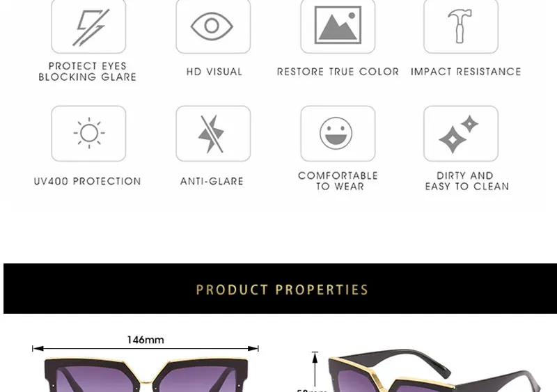Click the Anti-Glare caption text
The width and height of the screenshot is (557, 392).
[212, 181]
